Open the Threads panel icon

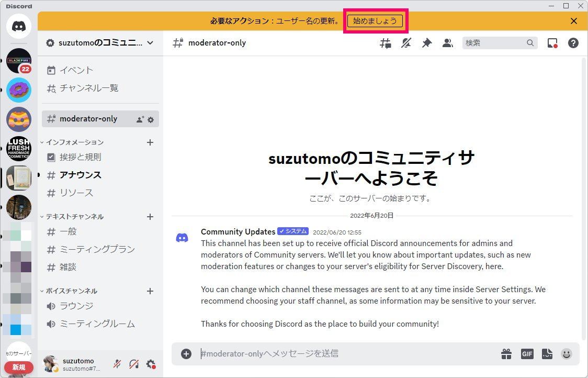point(386,43)
